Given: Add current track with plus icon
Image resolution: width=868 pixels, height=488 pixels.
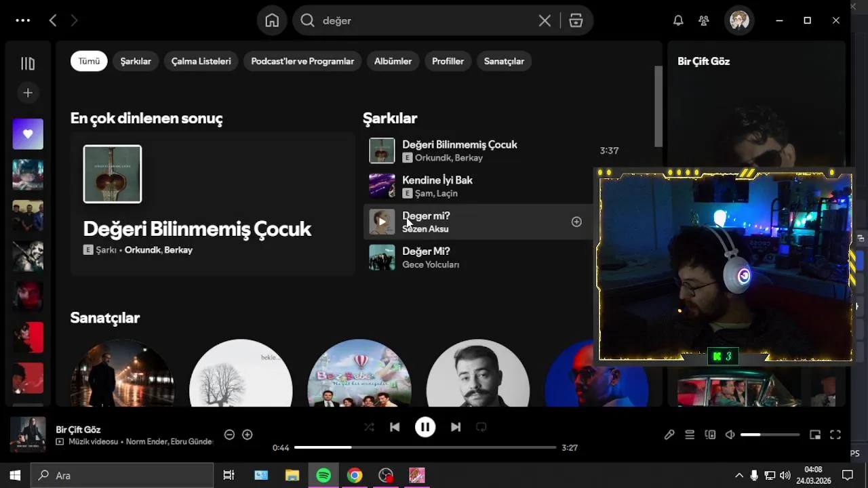Looking at the screenshot, I should (248, 434).
